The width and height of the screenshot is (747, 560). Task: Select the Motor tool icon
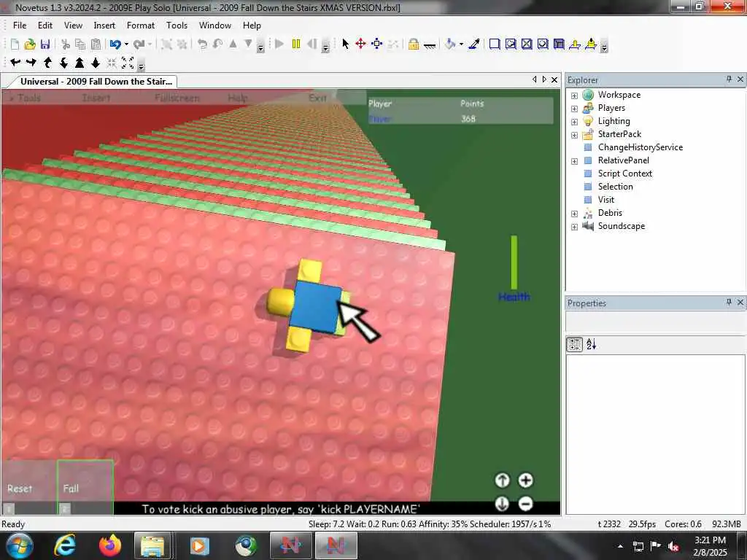click(591, 44)
